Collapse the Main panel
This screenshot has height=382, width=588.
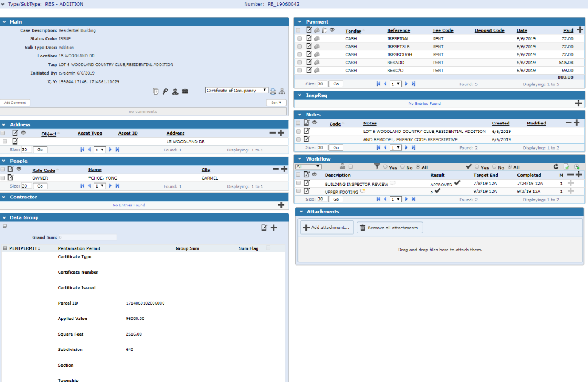4,22
